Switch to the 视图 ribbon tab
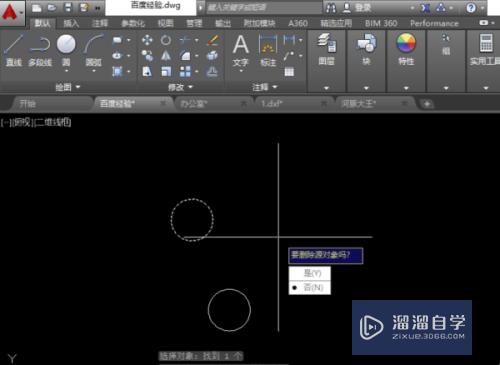 [166, 23]
